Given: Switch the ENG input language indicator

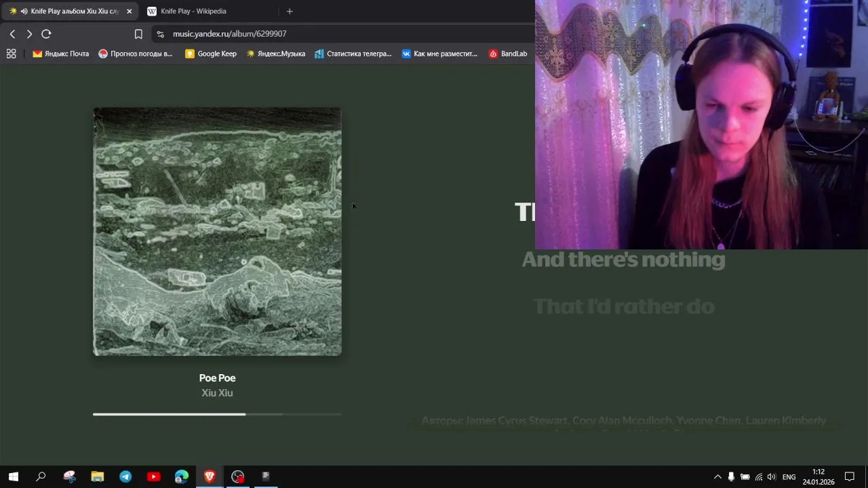Looking at the screenshot, I should tap(789, 476).
